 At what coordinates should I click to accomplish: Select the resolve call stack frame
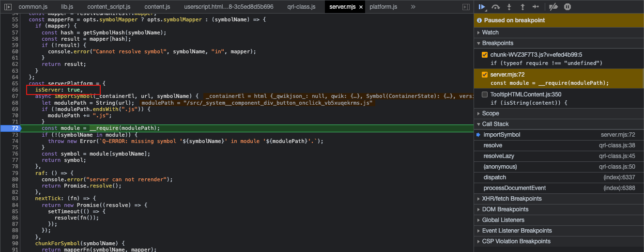click(x=559, y=145)
